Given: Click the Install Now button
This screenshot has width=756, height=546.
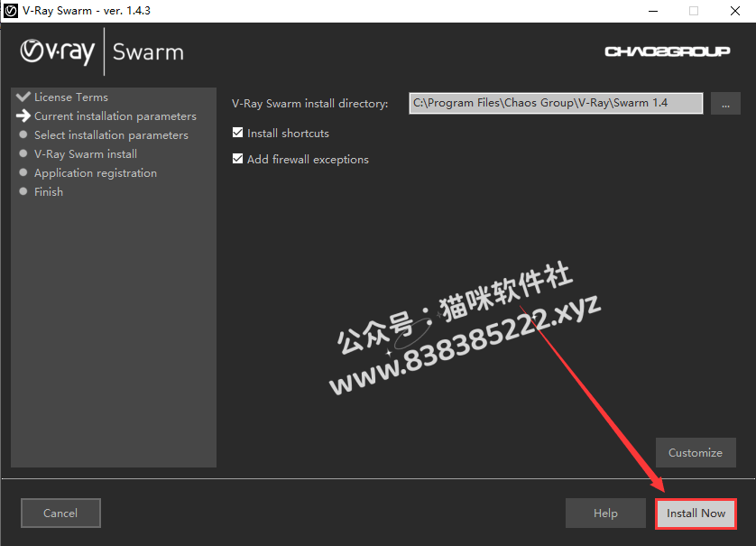Looking at the screenshot, I should coord(696,514).
